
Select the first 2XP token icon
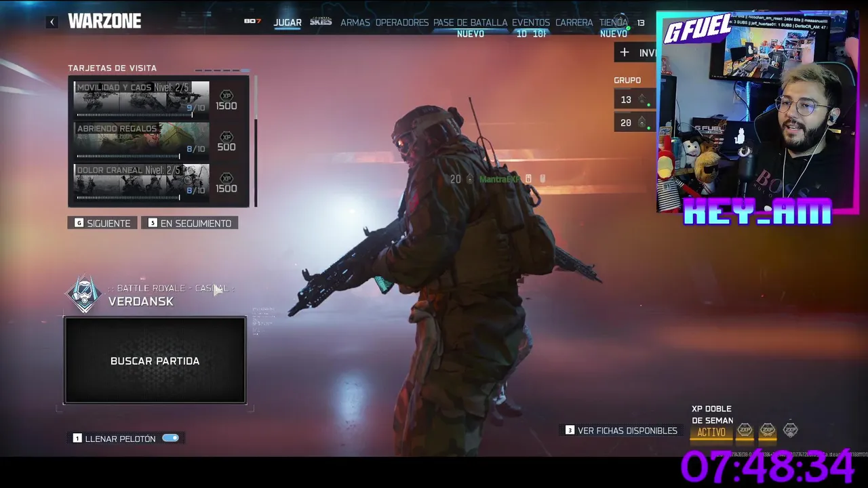tap(745, 430)
